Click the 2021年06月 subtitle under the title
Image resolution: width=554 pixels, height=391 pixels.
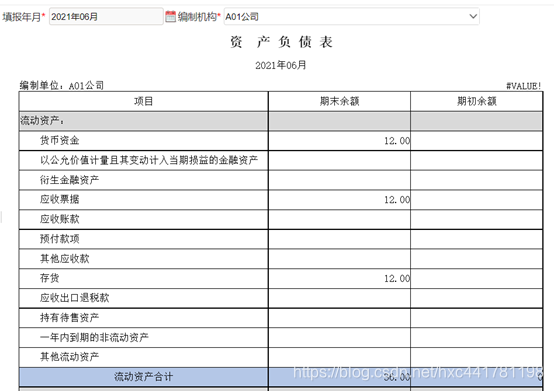pyautogui.click(x=281, y=65)
